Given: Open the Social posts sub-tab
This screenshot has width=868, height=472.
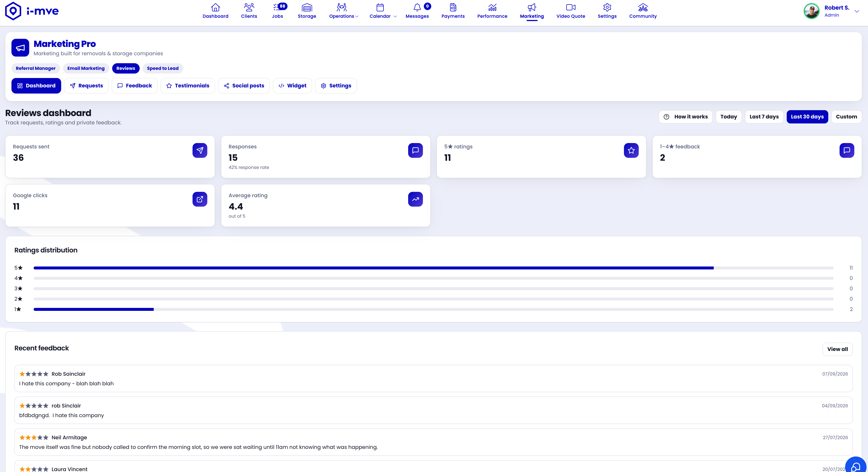Looking at the screenshot, I should coord(244,86).
